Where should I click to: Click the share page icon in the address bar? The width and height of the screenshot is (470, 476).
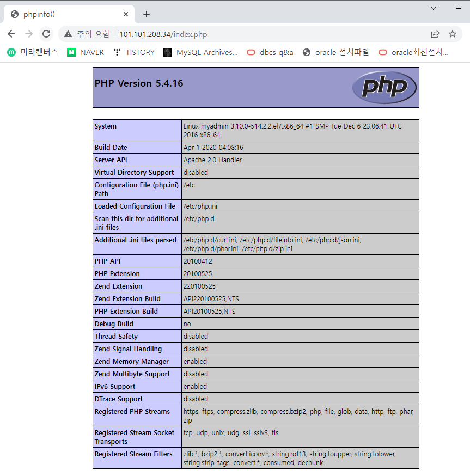[435, 34]
